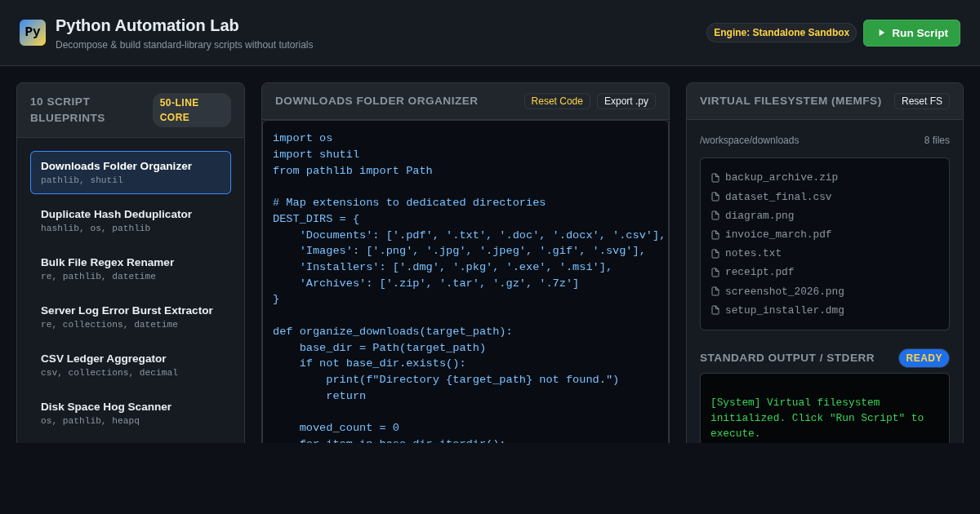Click the print 'not found' code line
Viewport: 980px width, 514px height.
(x=473, y=379)
